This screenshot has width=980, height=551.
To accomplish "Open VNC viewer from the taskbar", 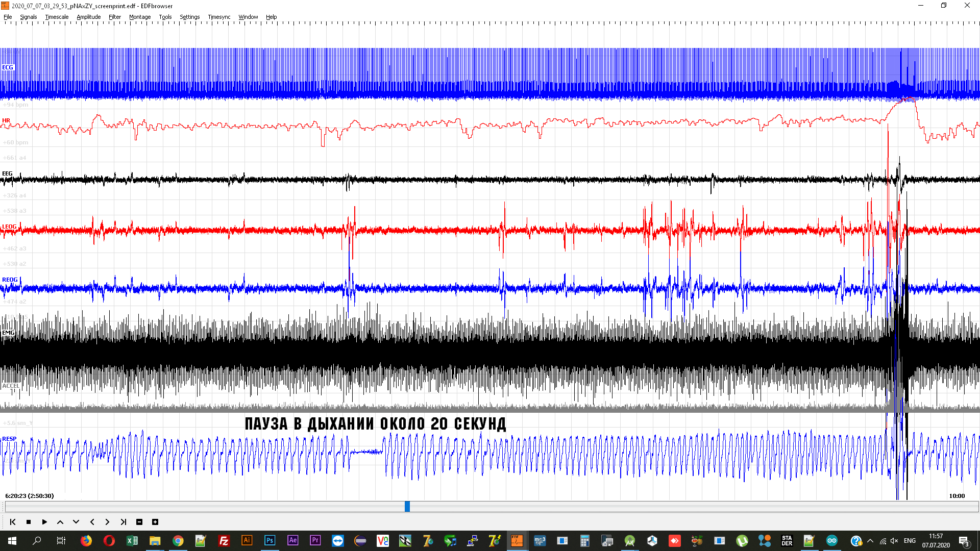I will (383, 541).
